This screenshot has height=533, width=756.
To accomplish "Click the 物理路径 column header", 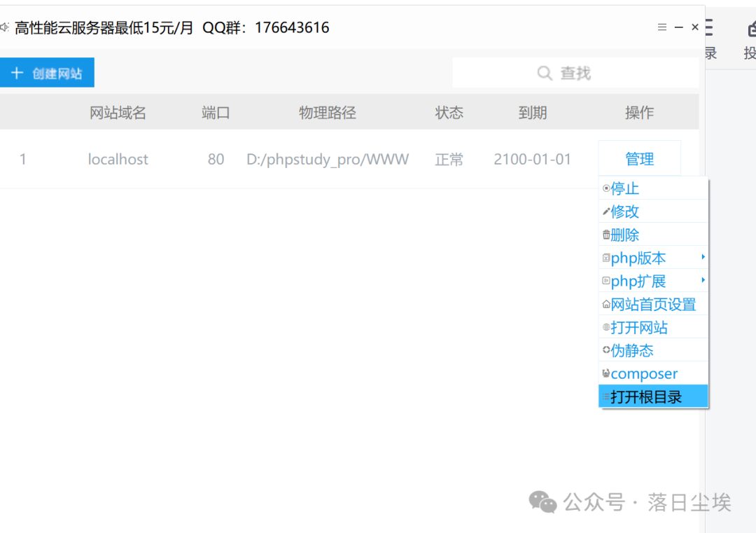I will coord(328,113).
